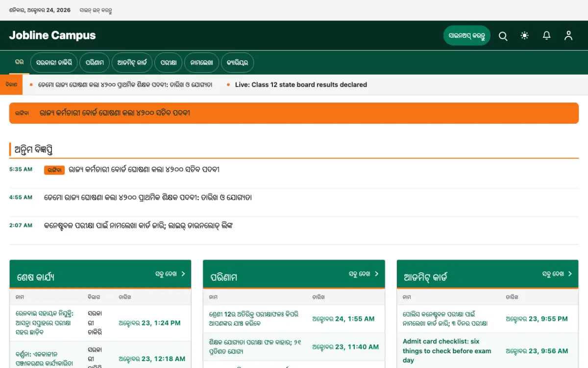The height and width of the screenshot is (368, 588).
Task: Open the search magnifier icon
Action: point(503,36)
